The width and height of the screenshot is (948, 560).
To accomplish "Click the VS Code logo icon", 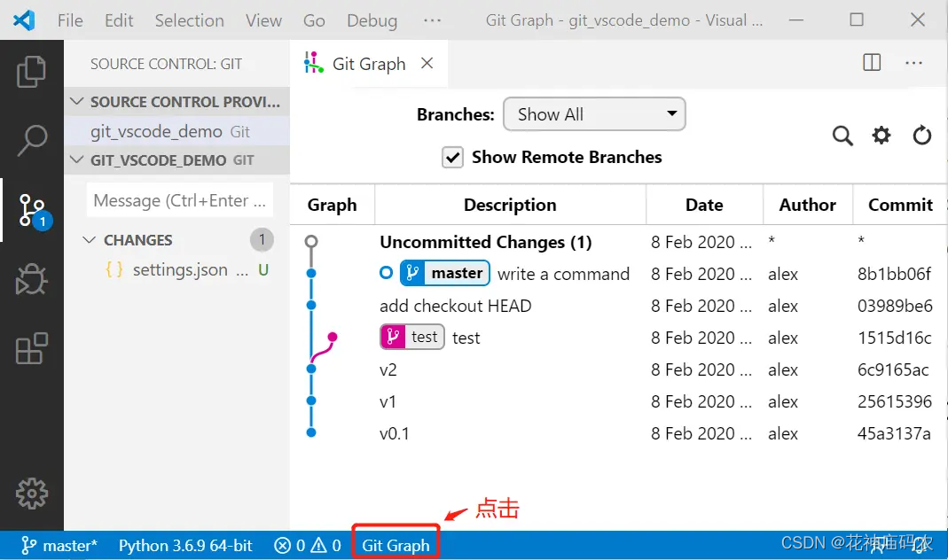I will tap(24, 19).
